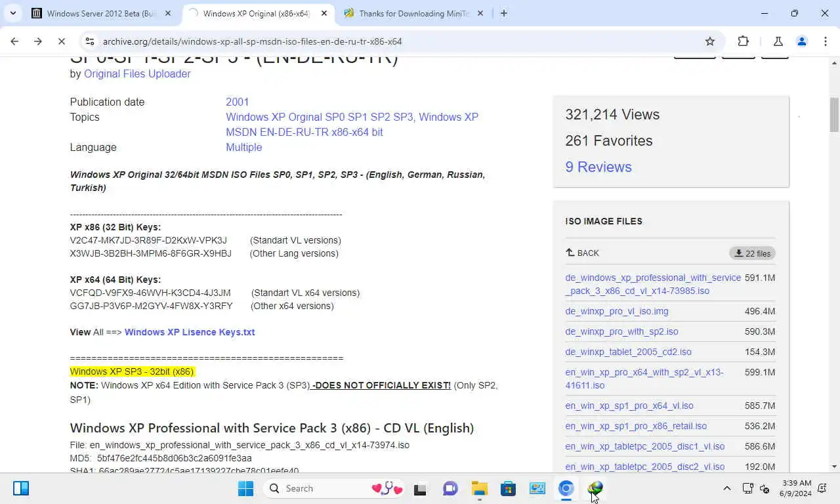
Task: Download de_windows_xp_professional_with_service_pack_3 iso
Action: (653, 284)
